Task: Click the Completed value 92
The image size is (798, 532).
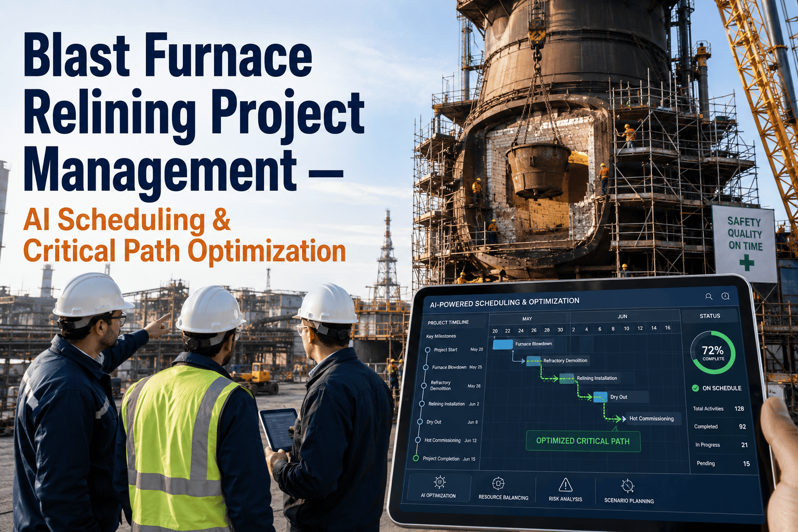Action: coord(742,427)
